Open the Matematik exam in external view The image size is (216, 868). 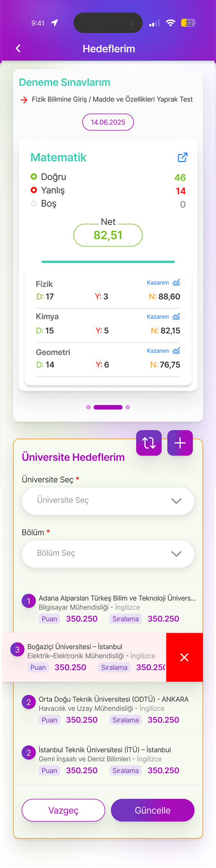click(x=183, y=158)
